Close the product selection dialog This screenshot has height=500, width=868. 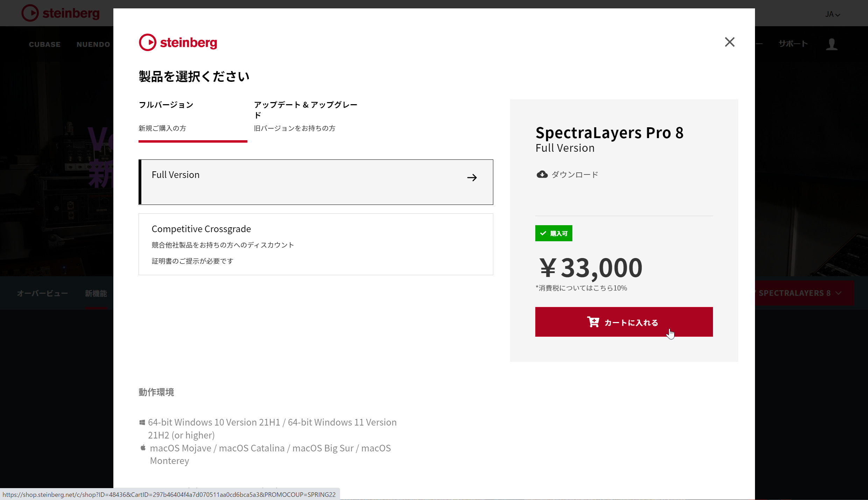(x=729, y=42)
